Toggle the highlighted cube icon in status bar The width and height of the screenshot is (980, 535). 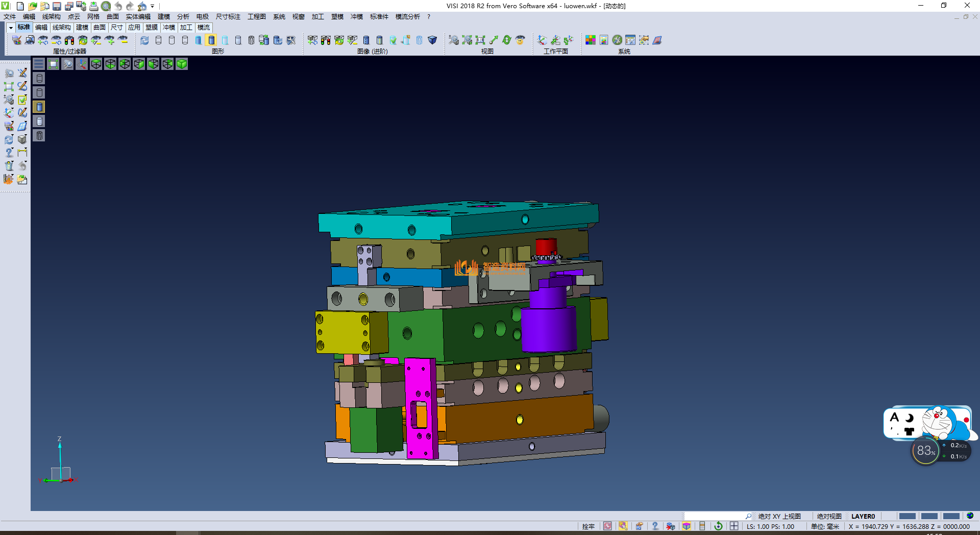tap(687, 526)
